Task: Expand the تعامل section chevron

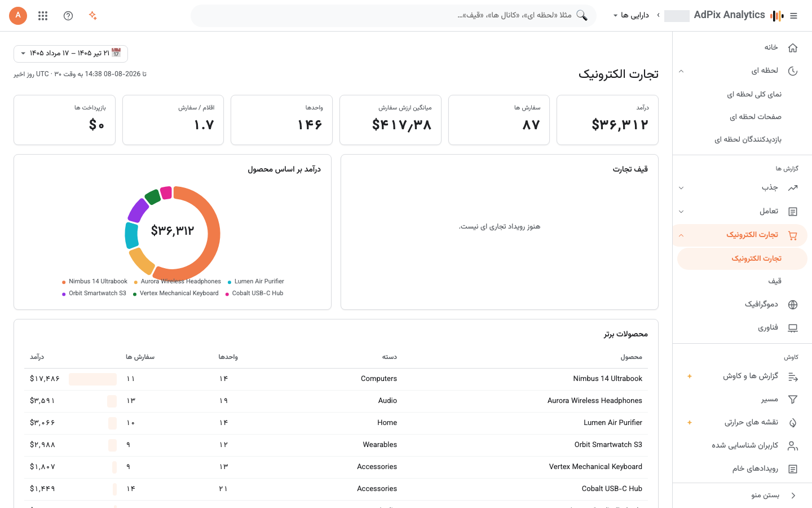Action: point(681,212)
